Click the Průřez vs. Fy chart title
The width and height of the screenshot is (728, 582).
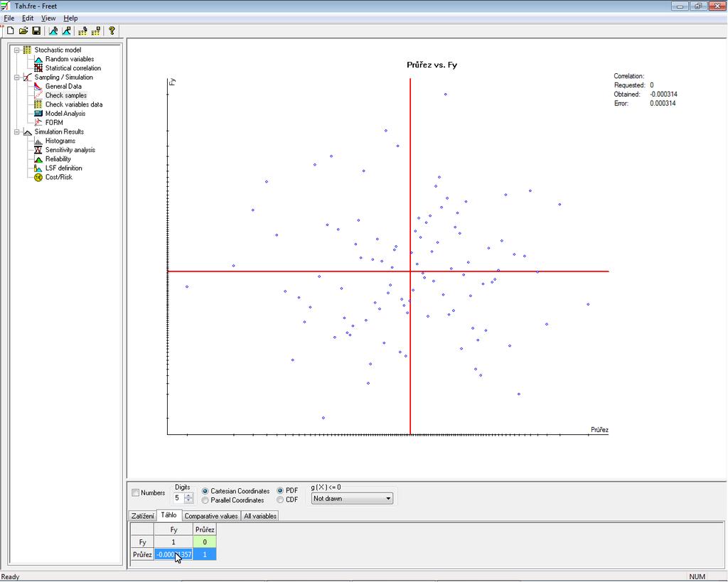(x=432, y=65)
